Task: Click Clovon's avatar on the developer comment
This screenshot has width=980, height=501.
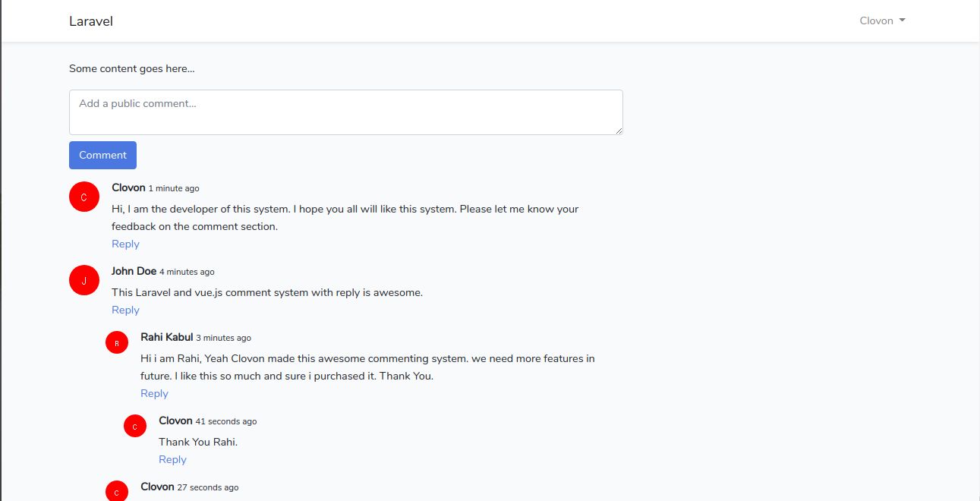Action: [84, 197]
